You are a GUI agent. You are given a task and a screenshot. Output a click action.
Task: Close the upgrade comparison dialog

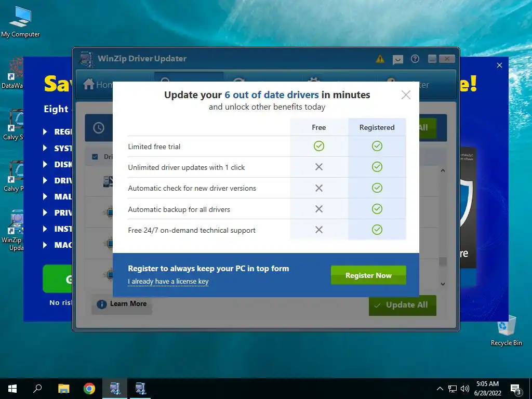pos(406,95)
